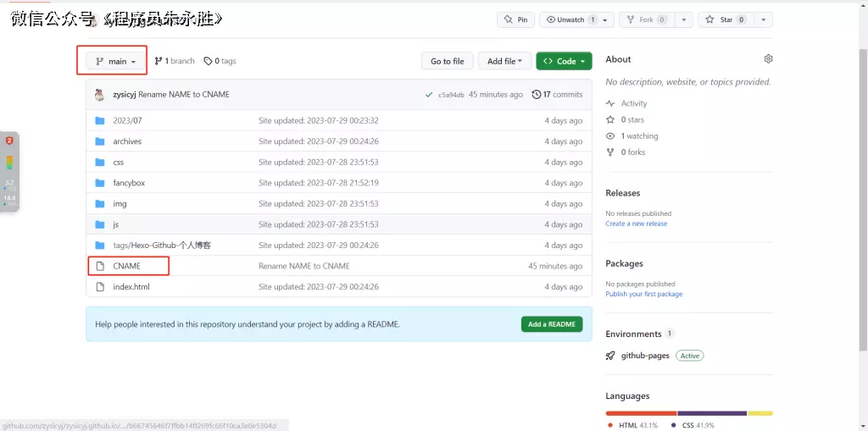Toggle Unwatch notifications for repository
Image resolution: width=868 pixels, height=431 pixels.
(x=570, y=19)
